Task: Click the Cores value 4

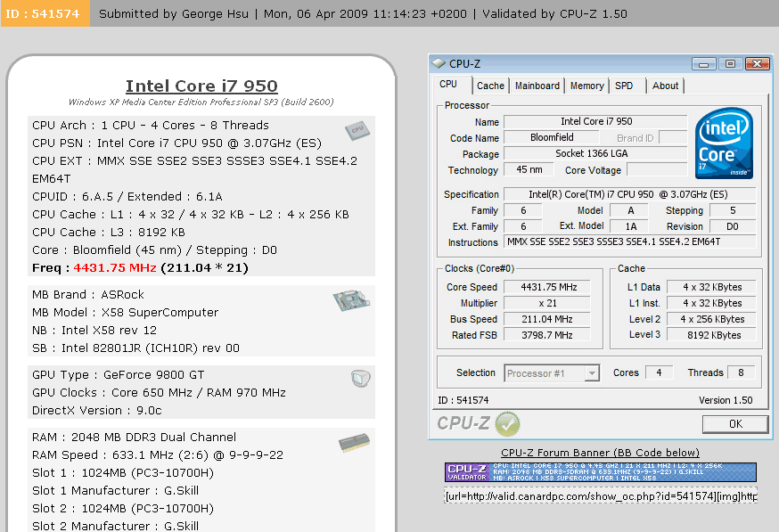Action: point(659,372)
